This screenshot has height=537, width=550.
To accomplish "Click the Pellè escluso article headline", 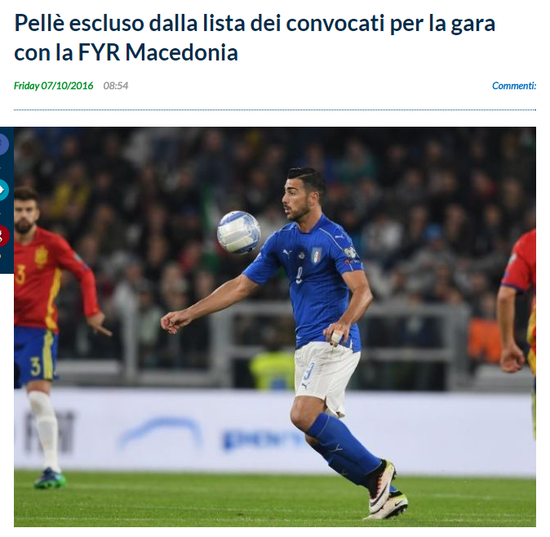I will pyautogui.click(x=254, y=38).
